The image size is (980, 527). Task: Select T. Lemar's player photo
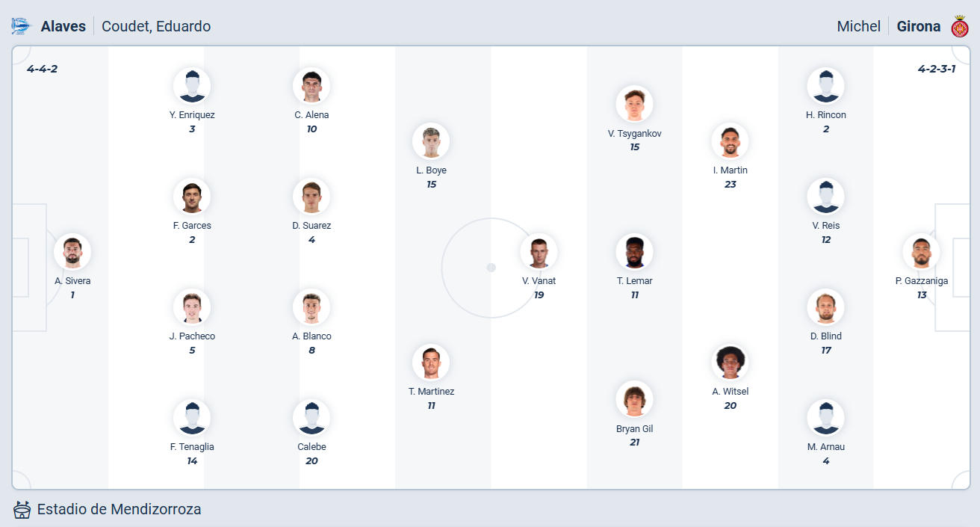click(x=634, y=252)
